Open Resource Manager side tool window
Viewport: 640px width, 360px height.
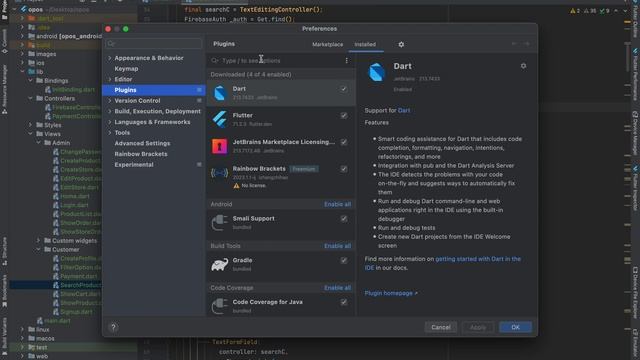click(4, 88)
